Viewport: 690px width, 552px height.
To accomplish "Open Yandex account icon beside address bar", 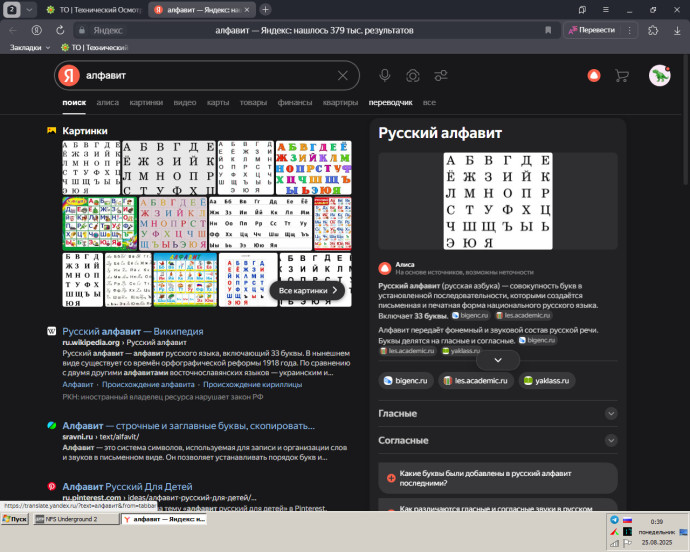I will point(37,30).
